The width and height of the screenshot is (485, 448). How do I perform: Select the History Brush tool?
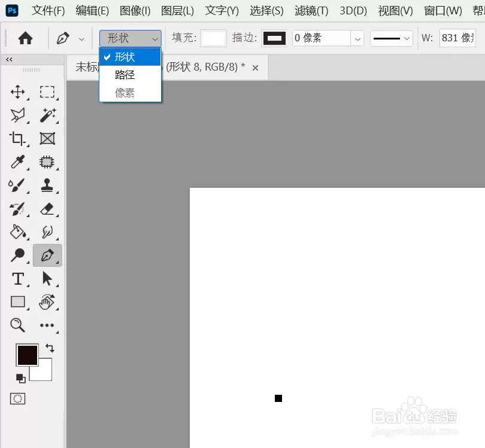pyautogui.click(x=17, y=209)
